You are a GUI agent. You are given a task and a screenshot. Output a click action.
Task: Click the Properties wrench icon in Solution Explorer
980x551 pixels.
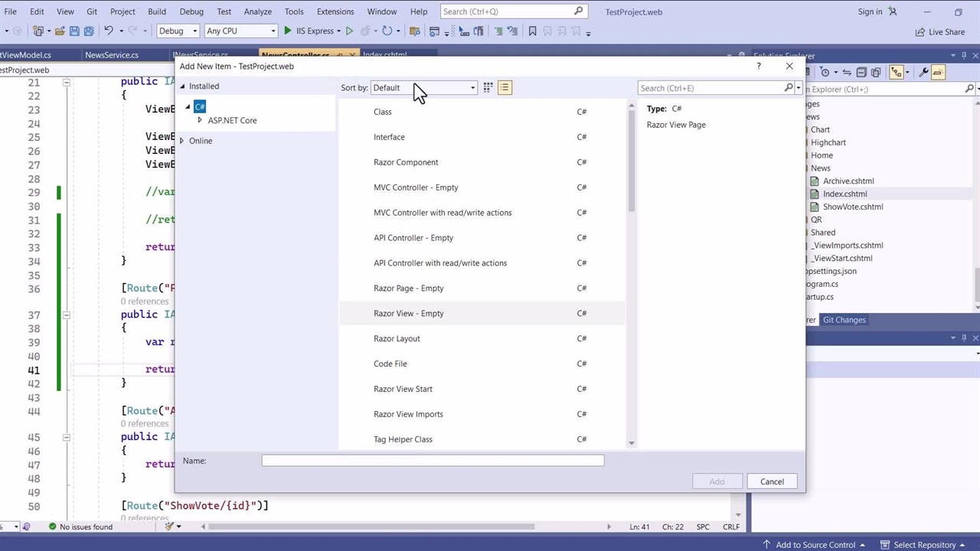(x=924, y=72)
